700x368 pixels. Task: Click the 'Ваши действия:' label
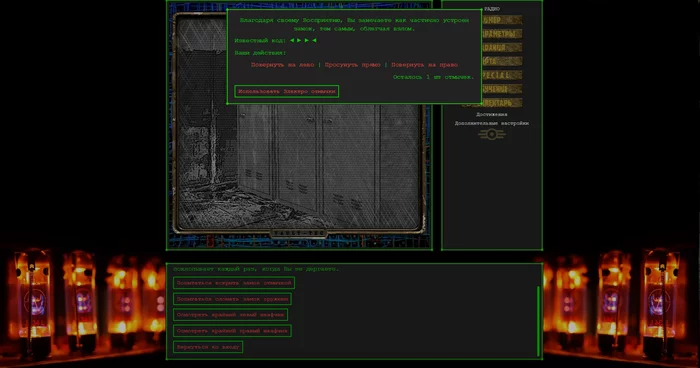260,53
